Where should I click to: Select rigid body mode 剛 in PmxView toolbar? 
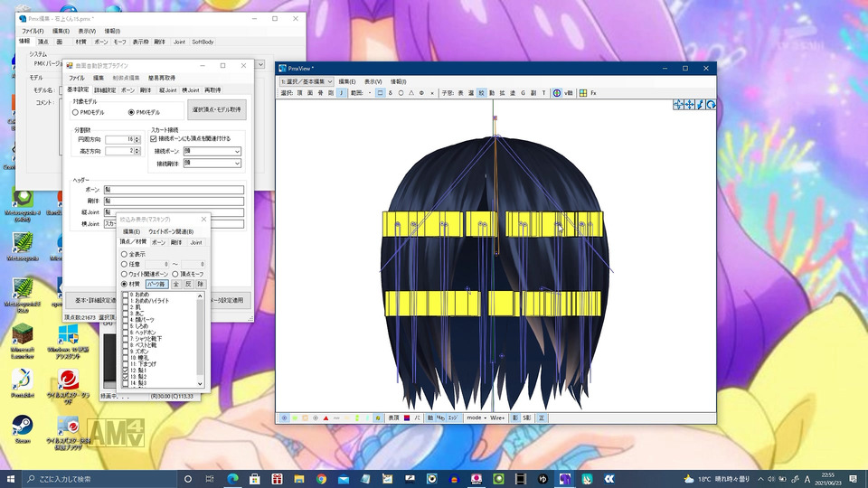[x=331, y=93]
